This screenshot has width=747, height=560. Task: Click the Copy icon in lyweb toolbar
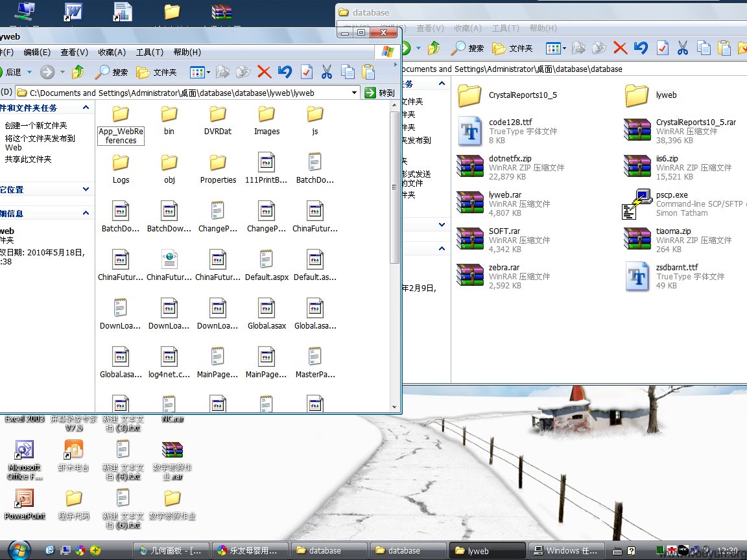point(348,72)
